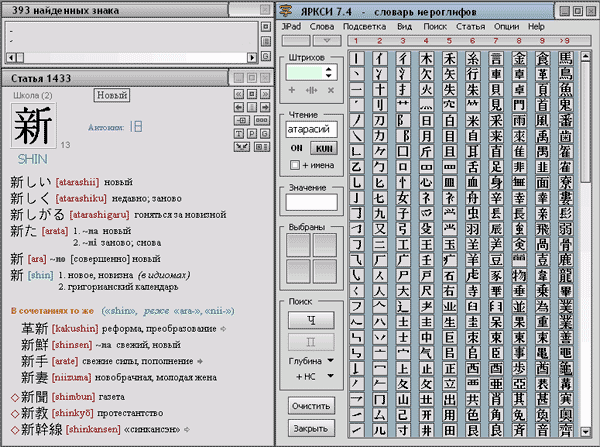600x447 pixels.
Task: Open the Подсветка menu
Action: pyautogui.click(x=364, y=26)
